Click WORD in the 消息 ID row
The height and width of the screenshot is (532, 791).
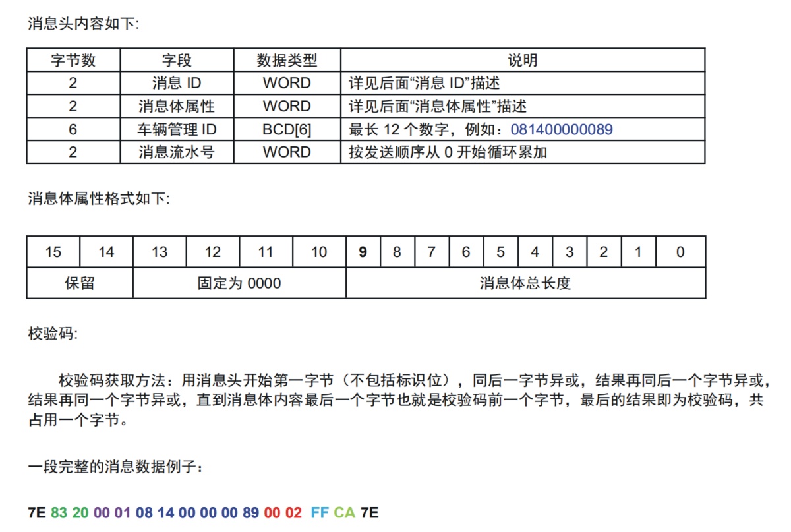(287, 83)
